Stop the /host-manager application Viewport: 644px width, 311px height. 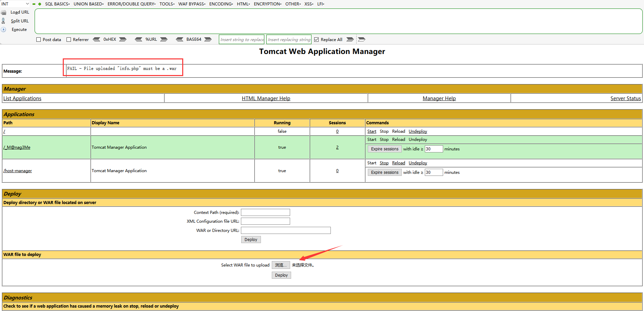(x=384, y=163)
